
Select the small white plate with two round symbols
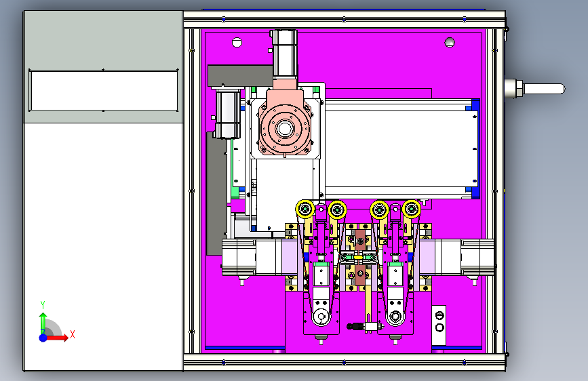(x=439, y=325)
